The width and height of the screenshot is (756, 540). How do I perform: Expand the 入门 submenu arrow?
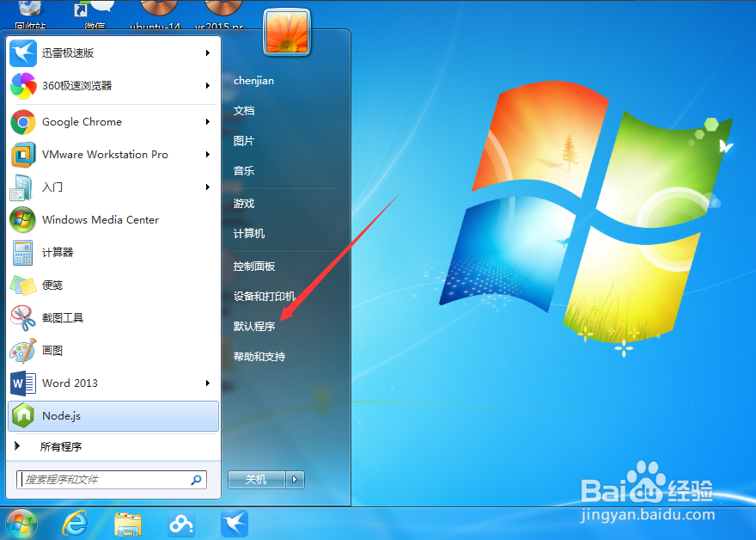(x=208, y=187)
